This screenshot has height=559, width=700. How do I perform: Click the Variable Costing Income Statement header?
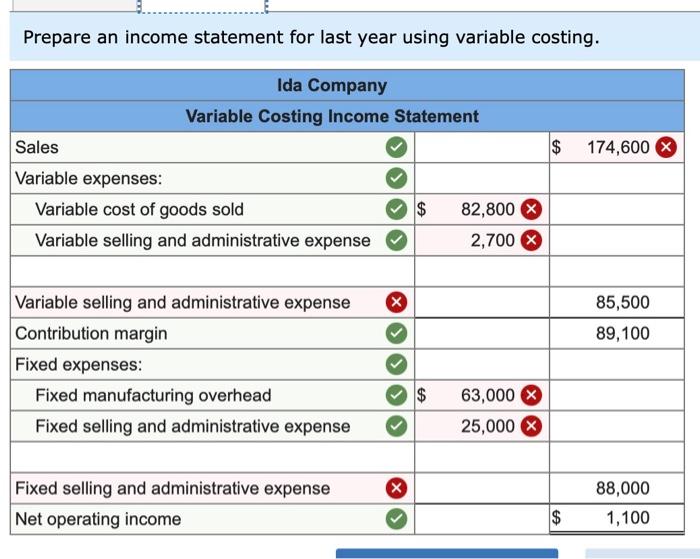(x=332, y=116)
